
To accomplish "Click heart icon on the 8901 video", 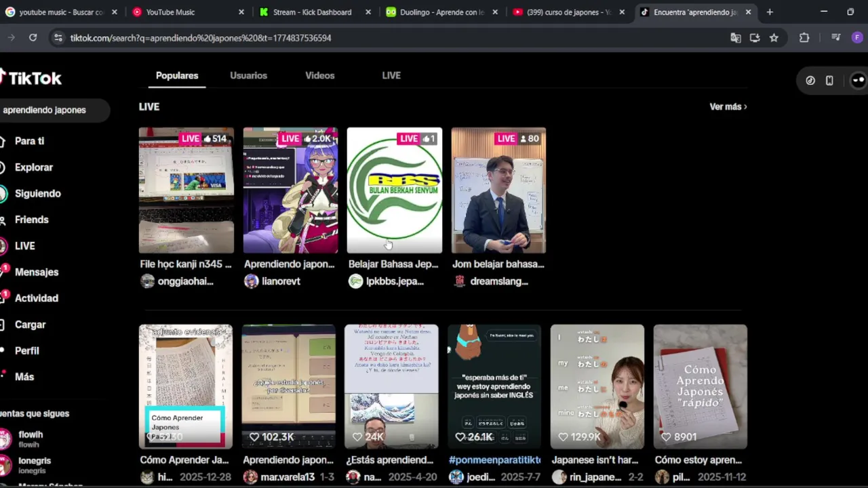I will coord(666,437).
